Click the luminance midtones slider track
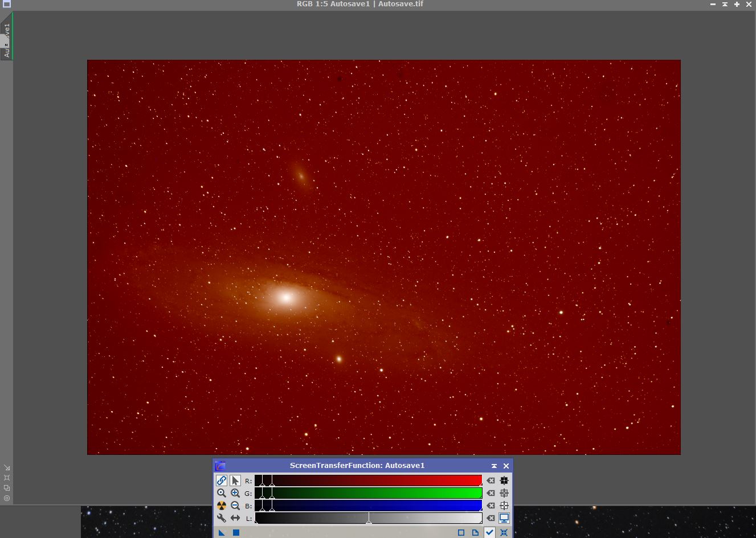756x538 pixels. coord(369,518)
